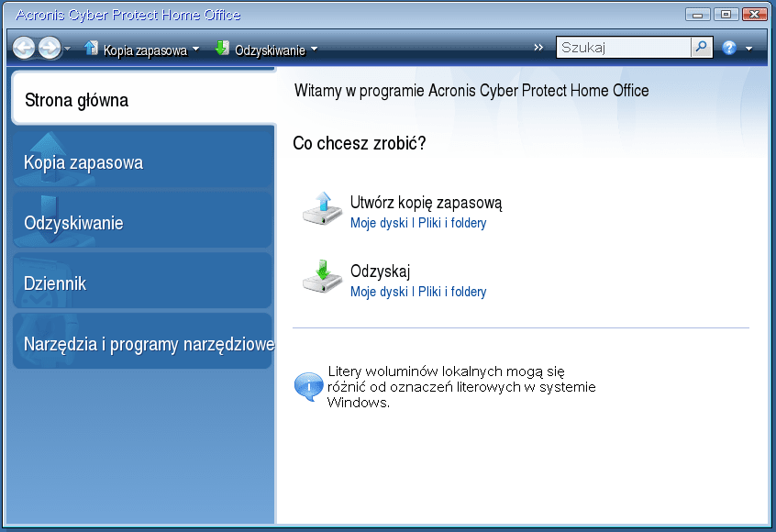Open the navigation history dropdown arrow

67,49
